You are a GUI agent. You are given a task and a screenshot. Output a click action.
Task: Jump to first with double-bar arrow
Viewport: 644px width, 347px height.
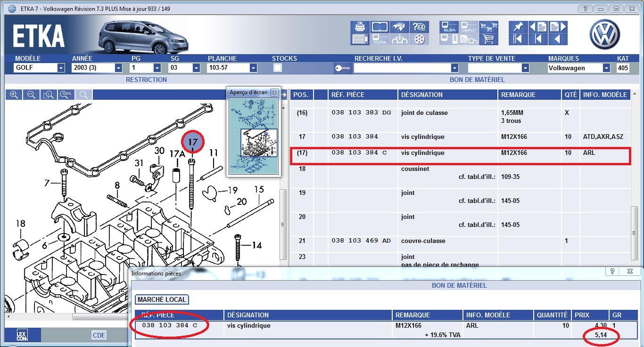click(x=518, y=39)
